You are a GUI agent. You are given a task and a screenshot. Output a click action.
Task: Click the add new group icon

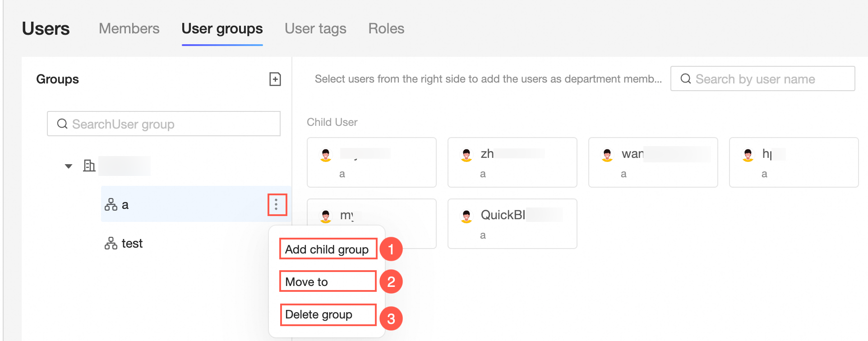coord(275,79)
